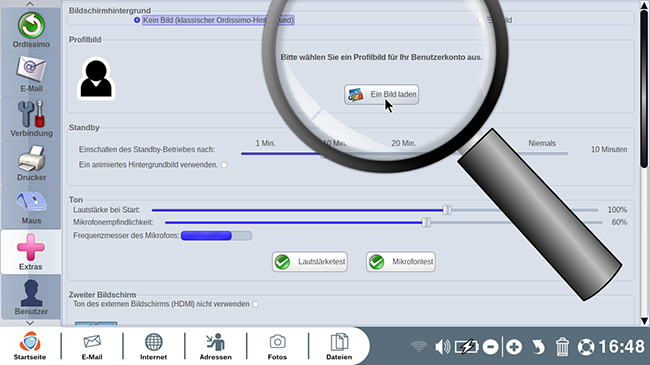This screenshot has width=650, height=365.
Task: Click the battery charging icon
Action: coord(467,347)
